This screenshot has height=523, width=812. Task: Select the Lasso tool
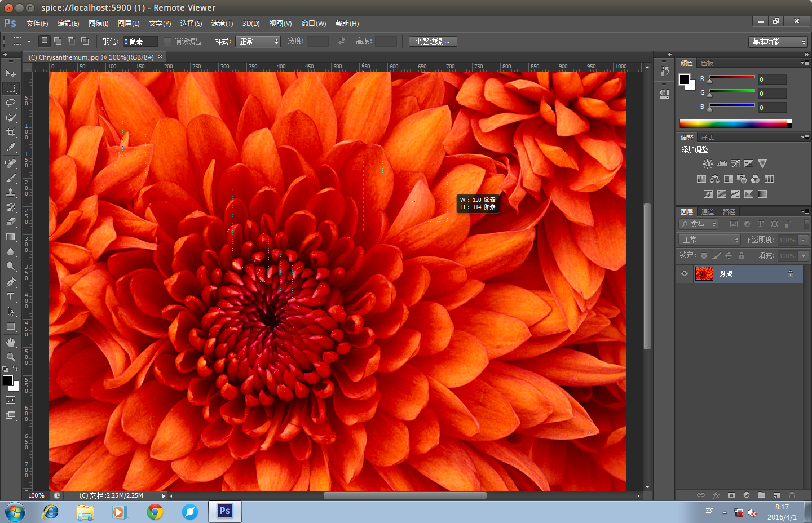tap(11, 103)
